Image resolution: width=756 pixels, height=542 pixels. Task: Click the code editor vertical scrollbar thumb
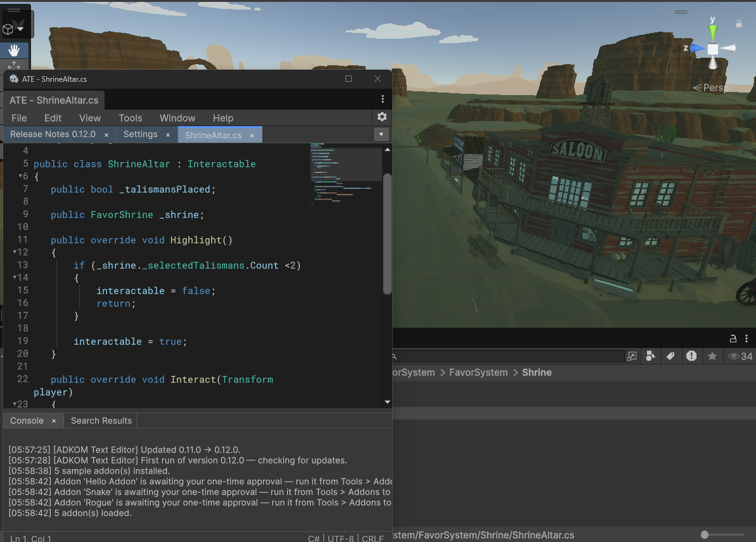tap(387, 233)
